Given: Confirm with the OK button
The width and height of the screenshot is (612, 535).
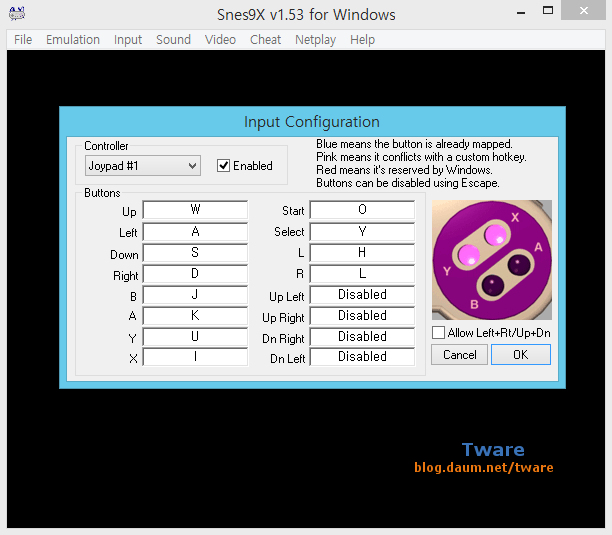Looking at the screenshot, I should click(521, 355).
